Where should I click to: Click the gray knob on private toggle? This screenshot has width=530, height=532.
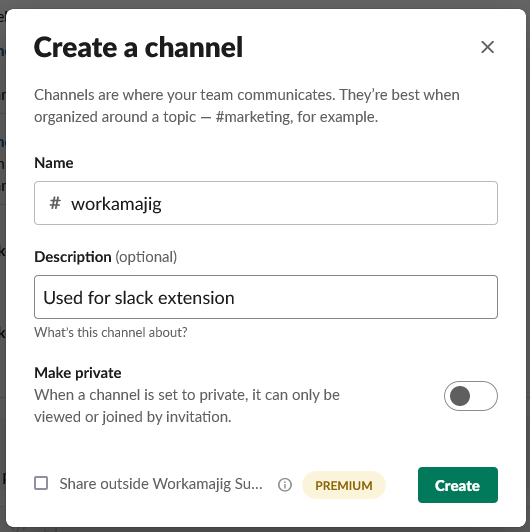459,396
